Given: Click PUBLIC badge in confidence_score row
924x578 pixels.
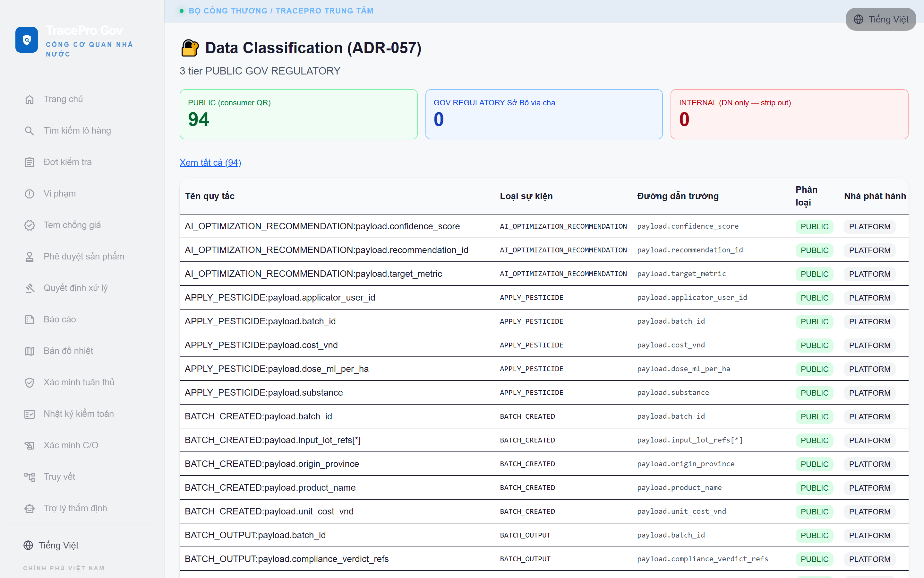Looking at the screenshot, I should (814, 227).
